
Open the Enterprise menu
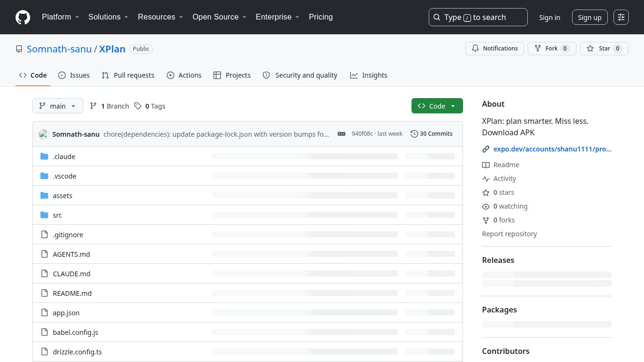point(278,17)
